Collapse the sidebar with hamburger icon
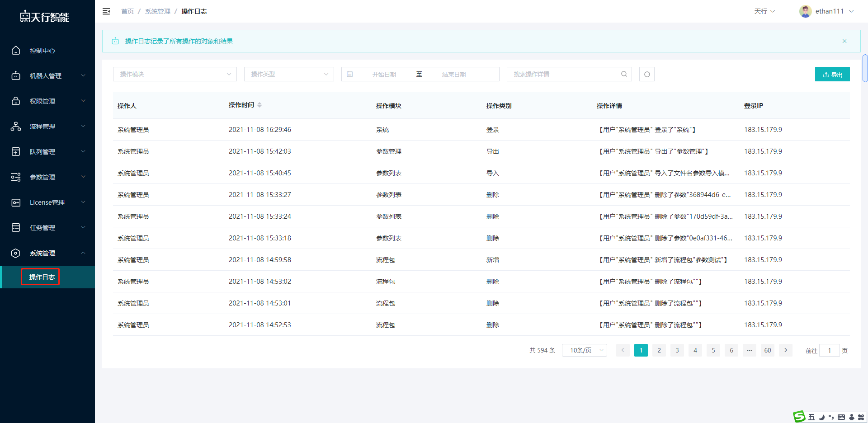The height and width of the screenshot is (423, 868). (x=106, y=11)
